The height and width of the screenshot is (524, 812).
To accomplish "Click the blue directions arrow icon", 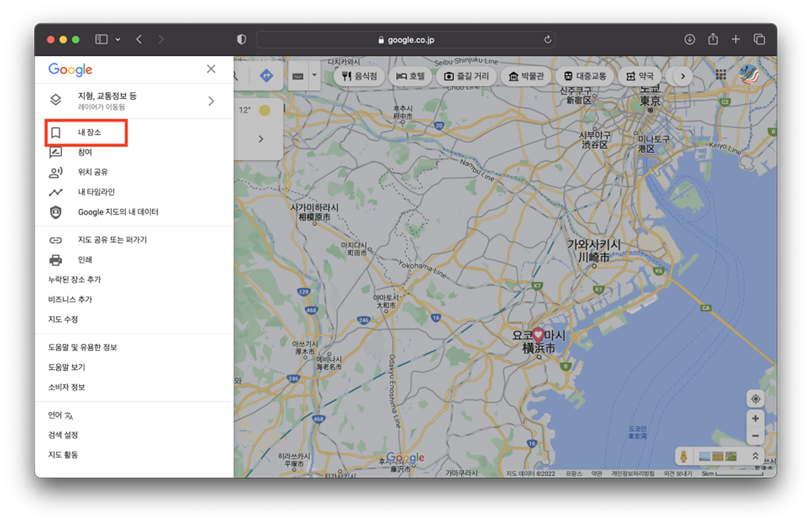I will pos(266,76).
